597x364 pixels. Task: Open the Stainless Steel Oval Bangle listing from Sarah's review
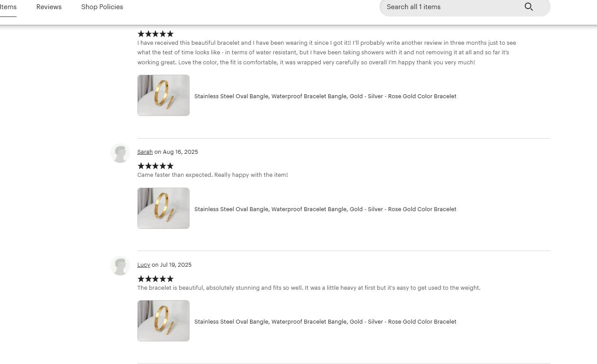(x=325, y=209)
